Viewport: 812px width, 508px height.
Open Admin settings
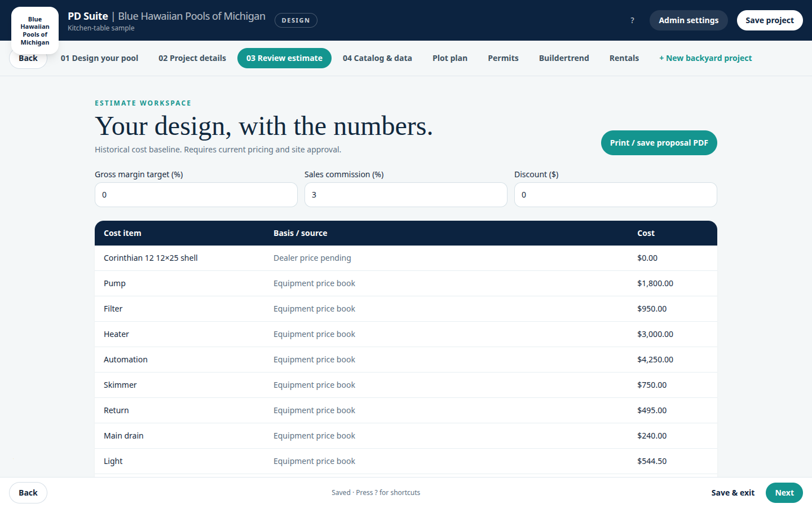click(689, 20)
